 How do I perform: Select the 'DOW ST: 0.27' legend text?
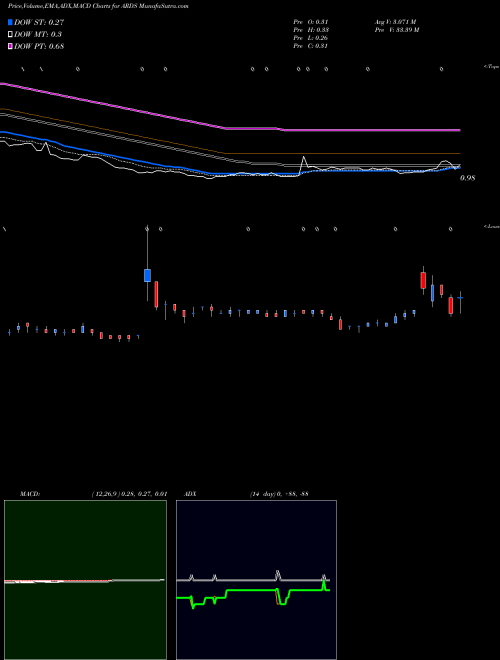click(x=39, y=22)
